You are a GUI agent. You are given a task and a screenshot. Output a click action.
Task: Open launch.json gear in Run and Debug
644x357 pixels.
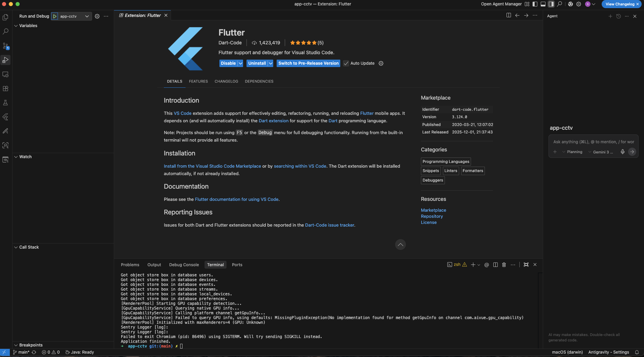[x=97, y=16]
